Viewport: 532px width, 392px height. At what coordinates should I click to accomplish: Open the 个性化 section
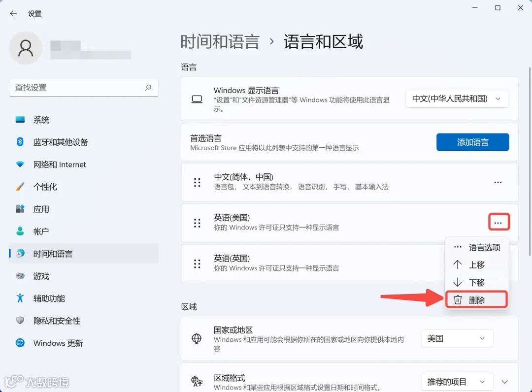pyautogui.click(x=84, y=187)
